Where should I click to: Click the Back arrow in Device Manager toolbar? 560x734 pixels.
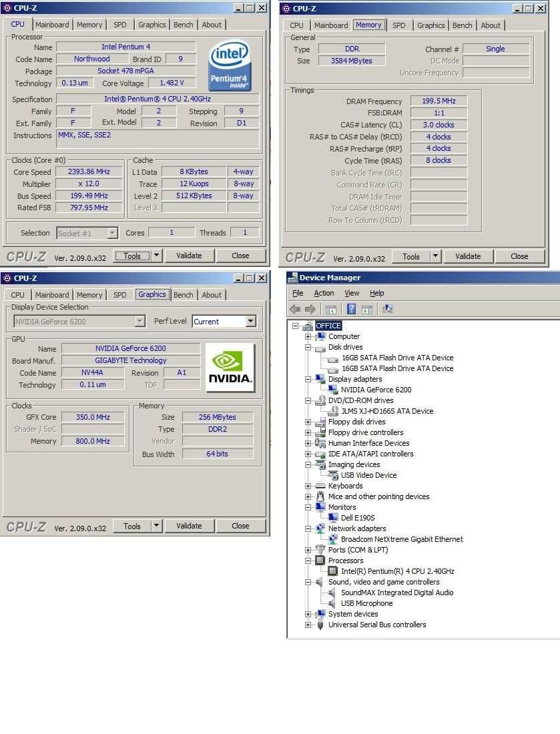point(295,309)
